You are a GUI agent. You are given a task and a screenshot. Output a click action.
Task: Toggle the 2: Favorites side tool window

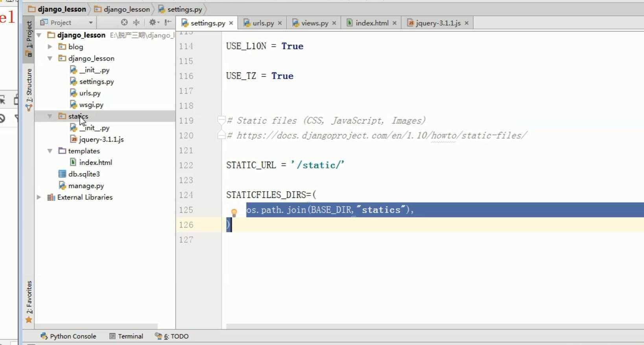(x=29, y=302)
